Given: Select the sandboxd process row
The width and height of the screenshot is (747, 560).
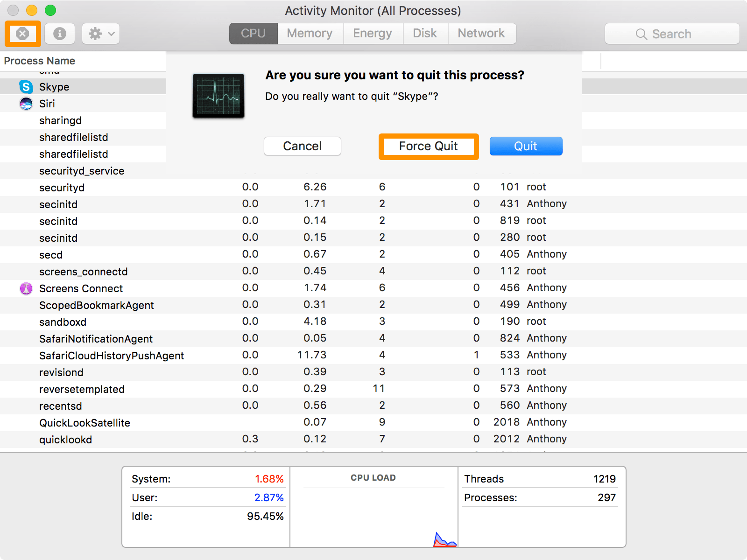Looking at the screenshot, I should (x=63, y=322).
